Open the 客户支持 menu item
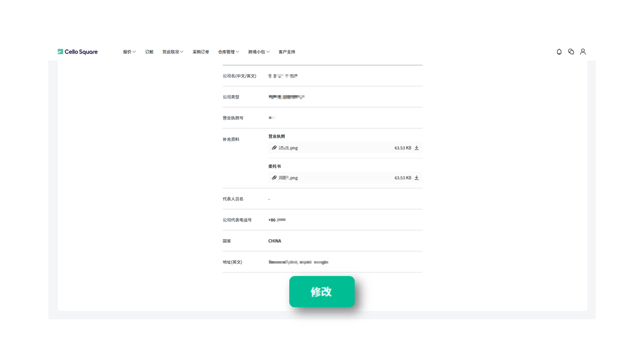 pos(286,51)
